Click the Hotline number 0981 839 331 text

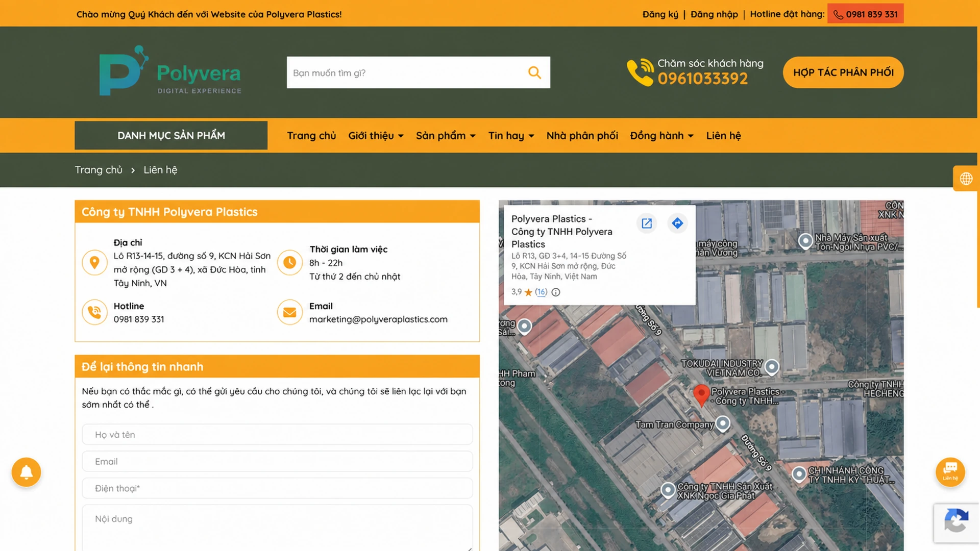coord(139,319)
